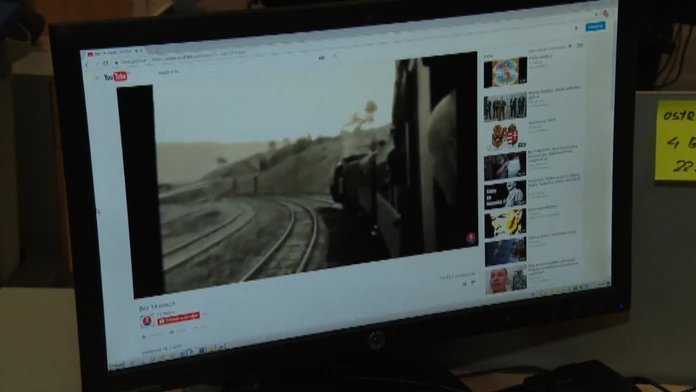Click the thumbs-down dislike icon
Viewport: 696px width, 392px height.
(x=473, y=282)
